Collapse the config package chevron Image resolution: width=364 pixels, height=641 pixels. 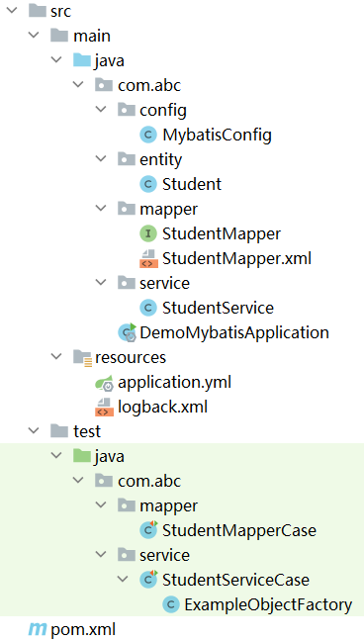click(x=101, y=110)
